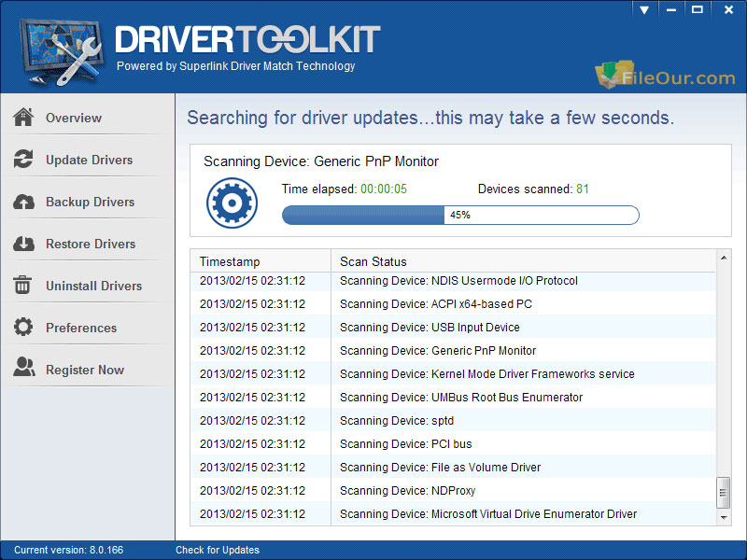Click the Register Now users icon
Screen dimensions: 747x560
(24, 367)
